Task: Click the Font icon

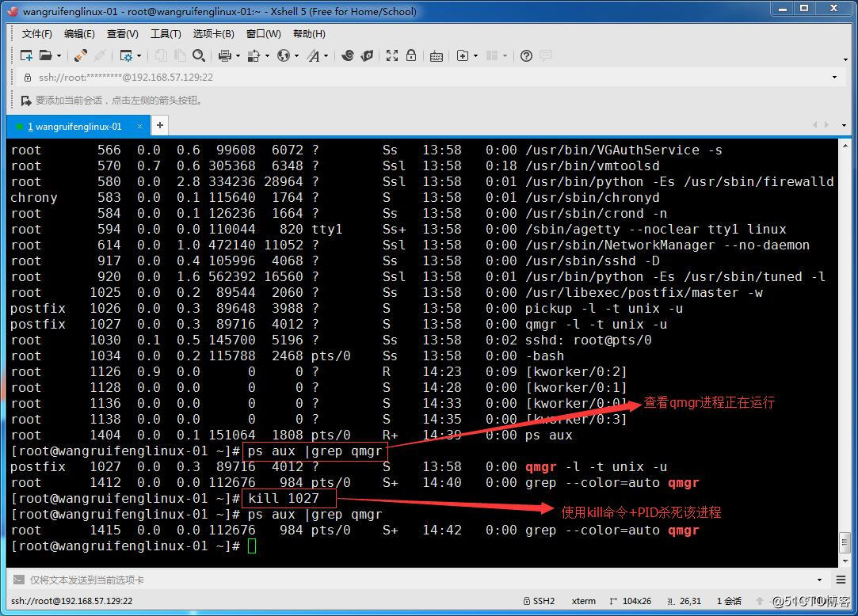Action: 313,55
